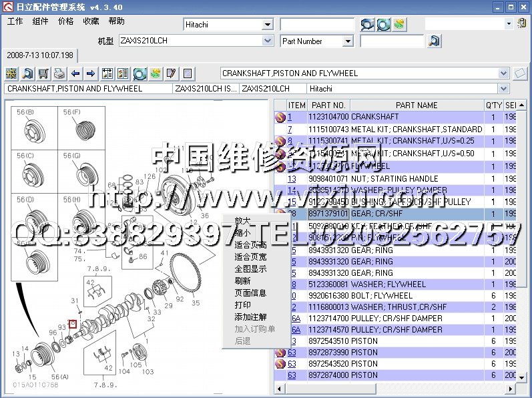
Task: Select the 2008-7-13 10.07.198 tab
Action: pos(39,55)
